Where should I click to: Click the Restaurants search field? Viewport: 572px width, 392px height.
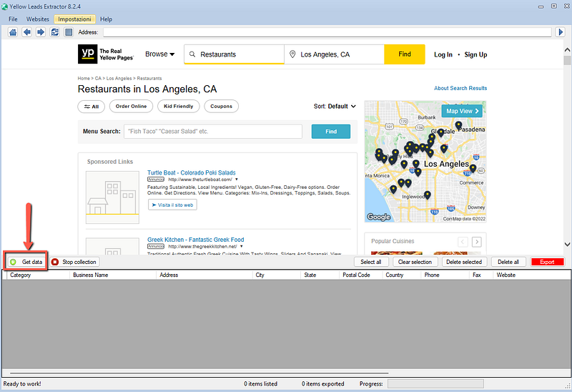pyautogui.click(x=234, y=54)
